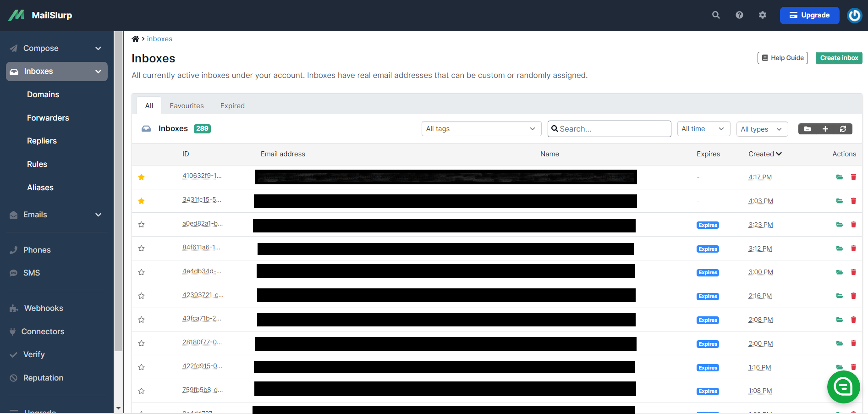Image resolution: width=868 pixels, height=414 pixels.
Task: Unfavourite inbox 410632f9 star
Action: click(x=142, y=177)
